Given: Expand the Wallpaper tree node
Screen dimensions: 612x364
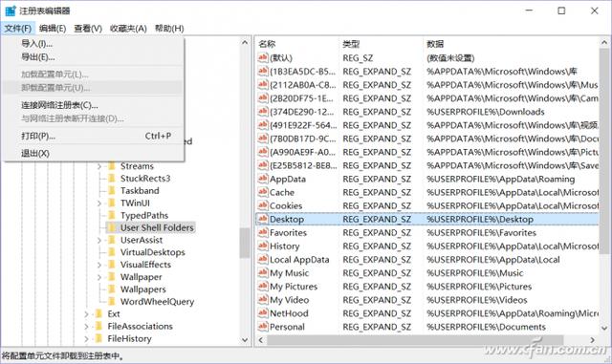Looking at the screenshot, I should (x=99, y=277).
